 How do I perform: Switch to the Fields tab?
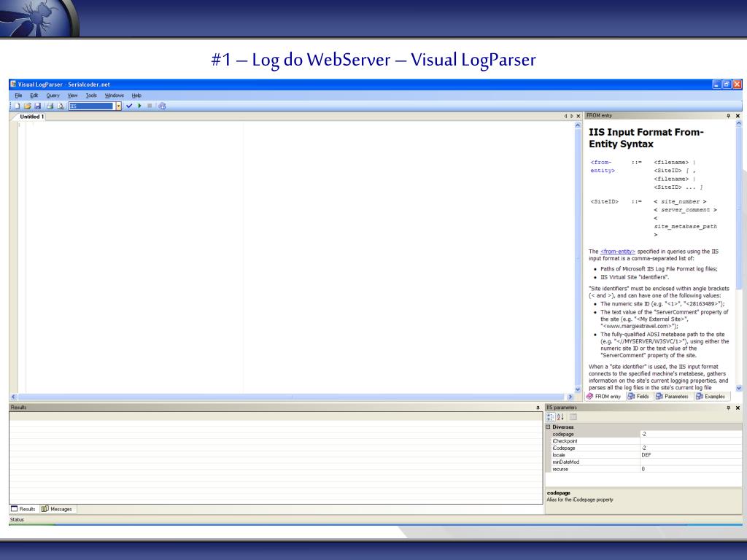tap(638, 396)
